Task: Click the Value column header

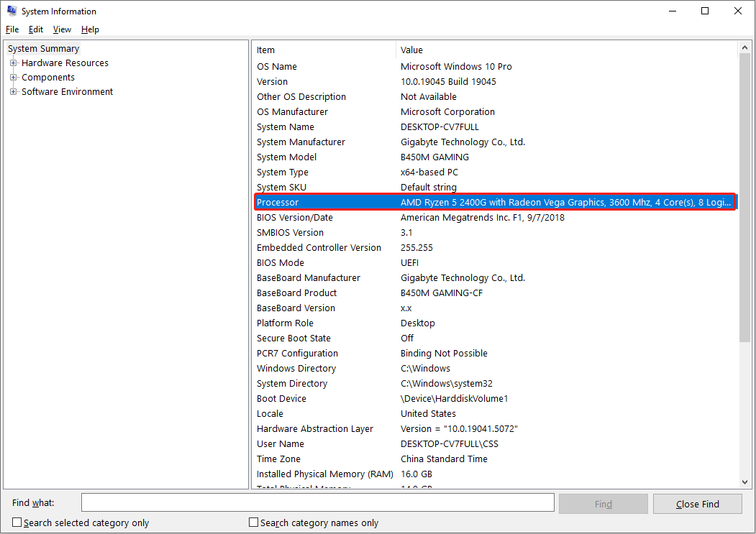Action: [567, 50]
